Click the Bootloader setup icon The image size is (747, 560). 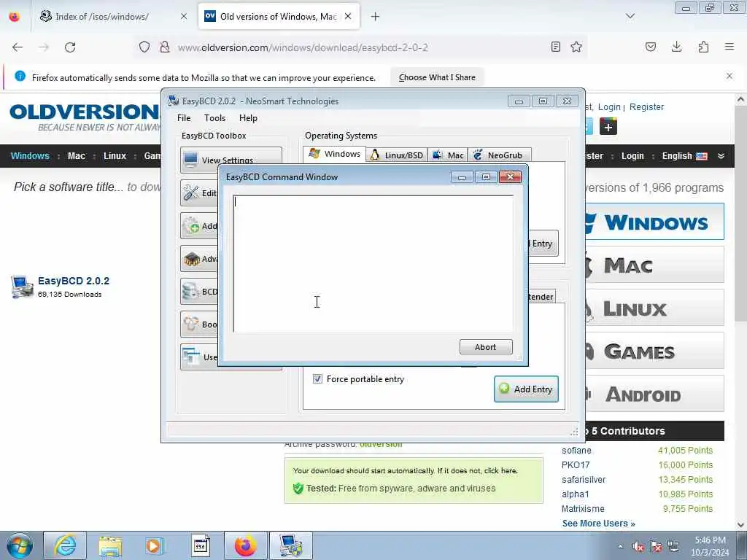tap(192, 324)
